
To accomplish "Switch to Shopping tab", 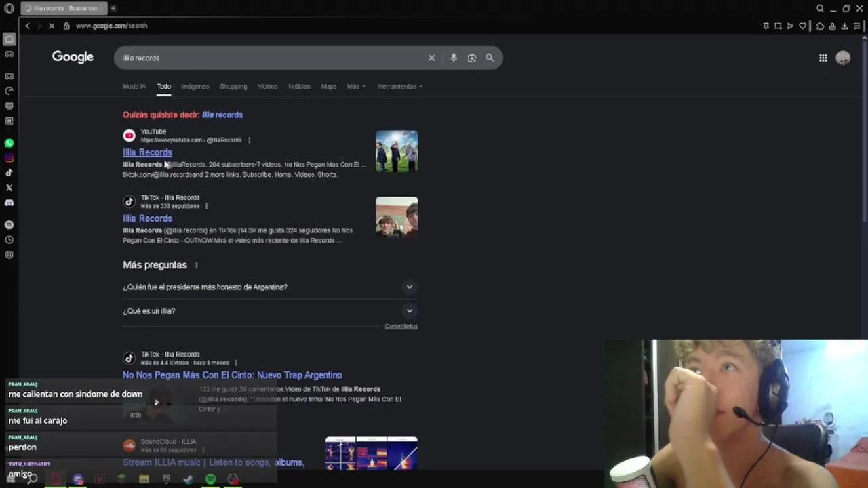I will click(233, 86).
